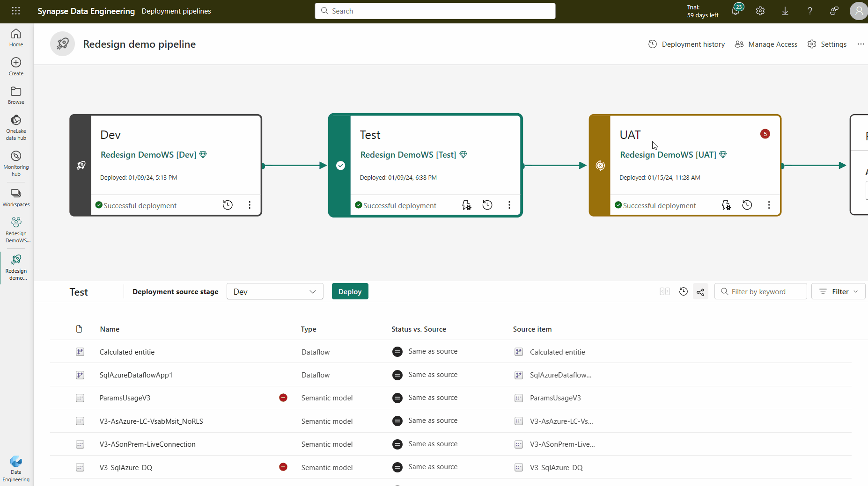Click the Calculated entitie source item
Screen dimensions: 868x486
tap(557, 352)
